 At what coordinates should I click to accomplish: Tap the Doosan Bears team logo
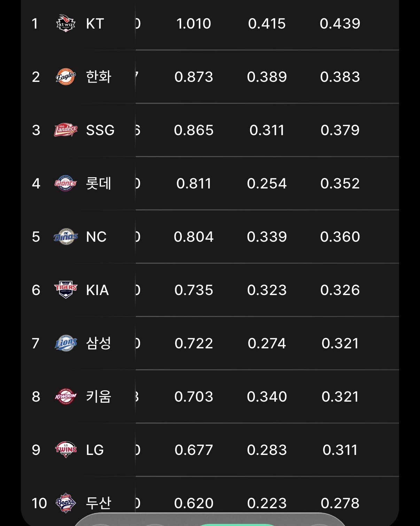[x=65, y=503]
